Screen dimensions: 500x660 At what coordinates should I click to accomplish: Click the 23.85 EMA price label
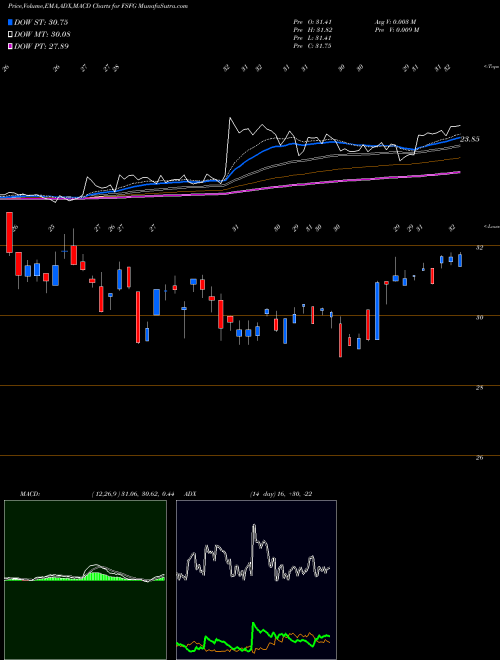470,139
